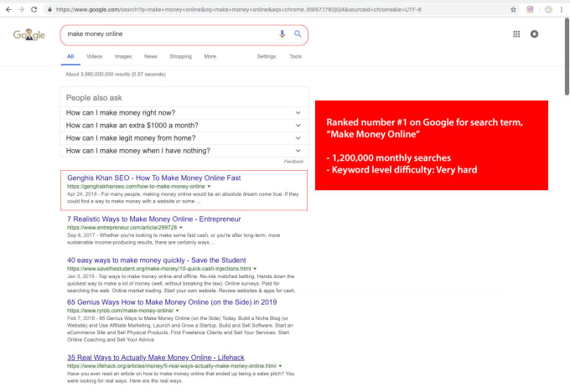Switch to the News tab
Screen dimensions: 570x392
151,57
